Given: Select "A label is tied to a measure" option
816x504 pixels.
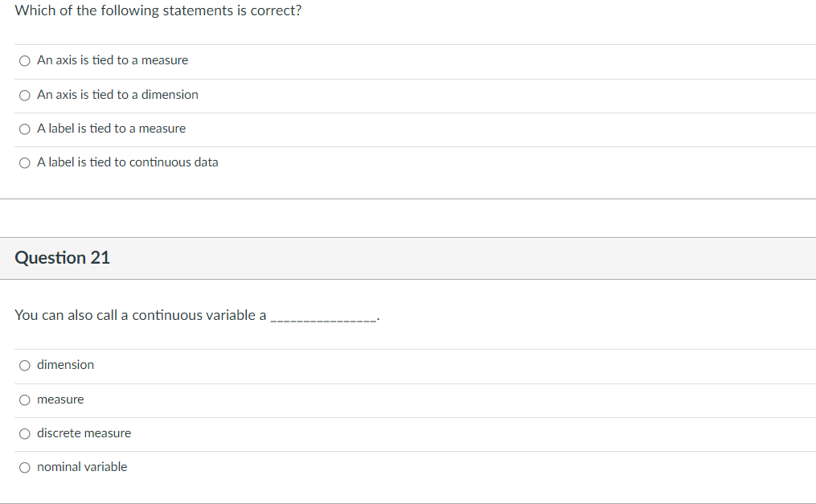Looking at the screenshot, I should (24, 129).
